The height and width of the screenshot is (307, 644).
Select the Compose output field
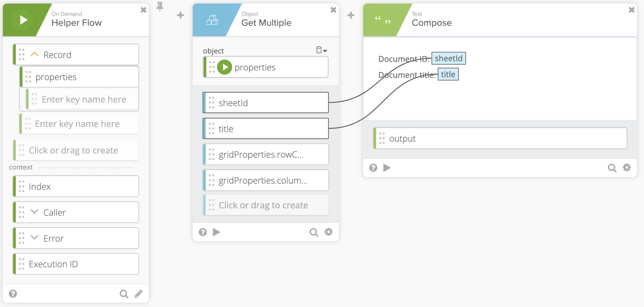coord(500,138)
